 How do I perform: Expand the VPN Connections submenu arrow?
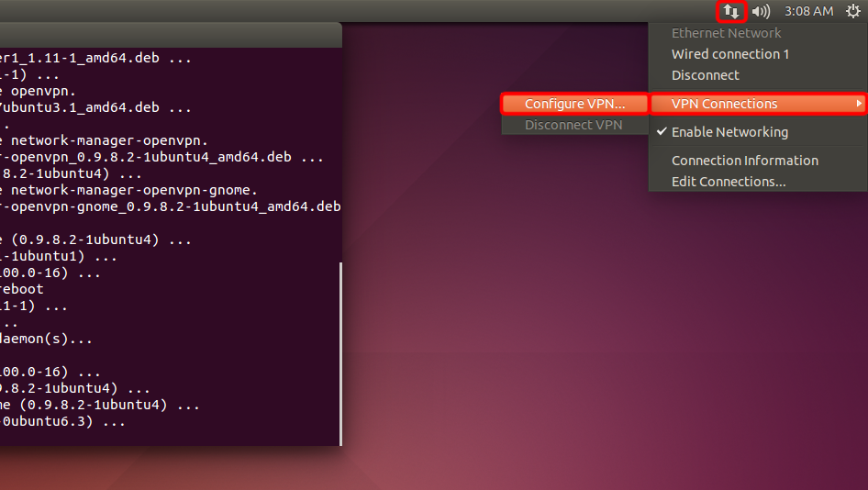point(859,104)
